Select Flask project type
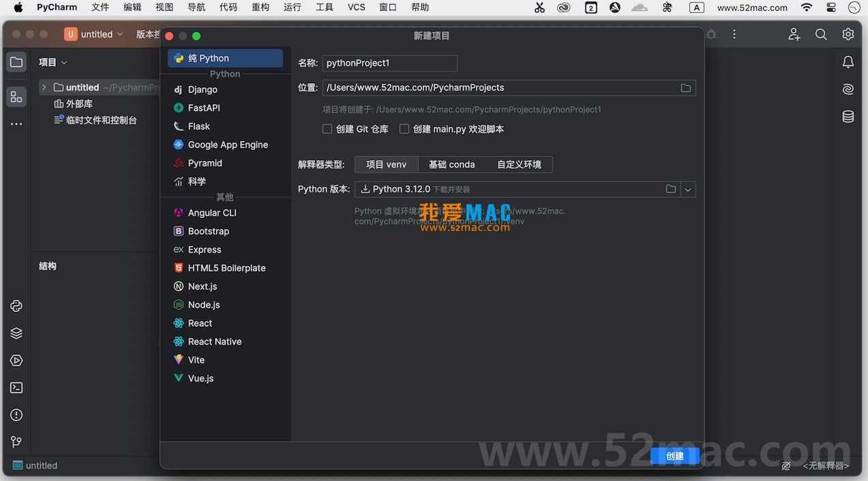Viewport: 868px width, 481px height. (225, 126)
